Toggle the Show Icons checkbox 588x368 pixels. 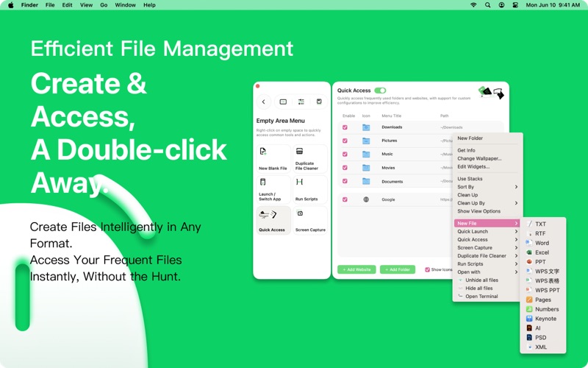point(427,269)
